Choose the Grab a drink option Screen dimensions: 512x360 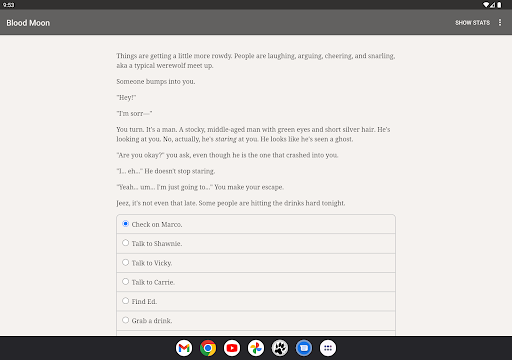256,321
